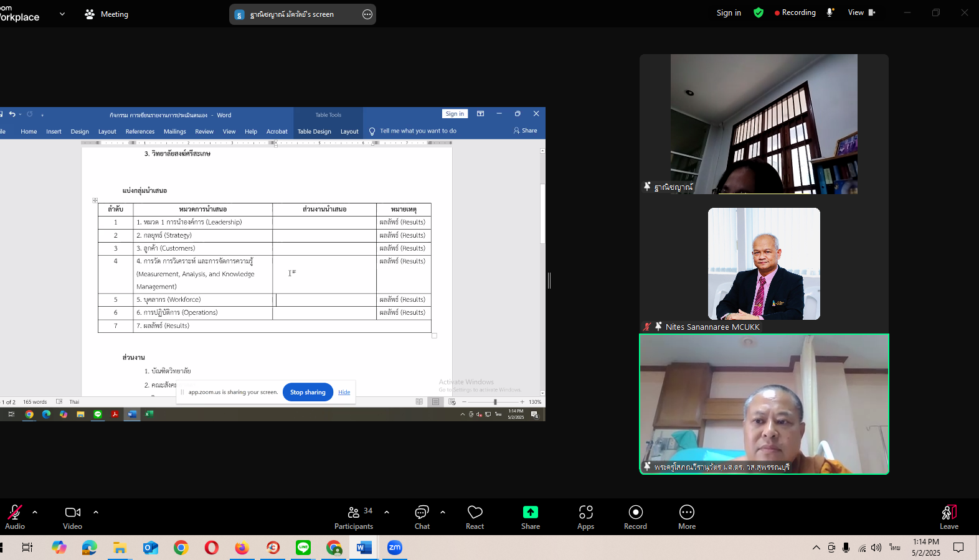The image size is (979, 560).
Task: Open File Explorer from the Windows taskbar
Action: [120, 548]
